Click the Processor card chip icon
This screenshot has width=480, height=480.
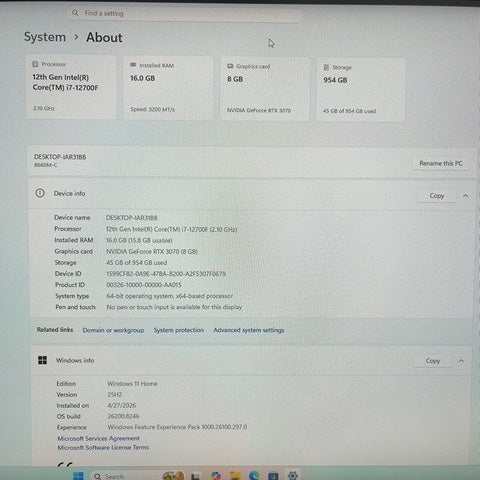(x=35, y=64)
